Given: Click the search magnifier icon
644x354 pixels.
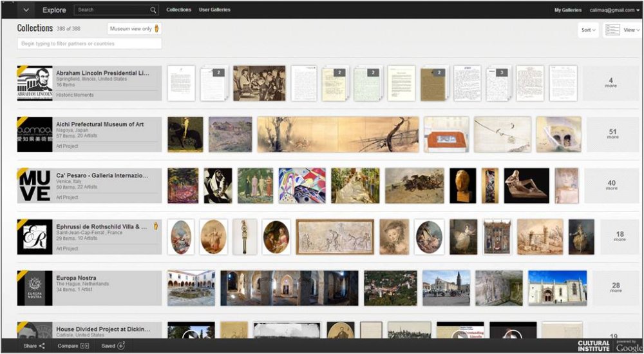Looking at the screenshot, I should pos(153,10).
